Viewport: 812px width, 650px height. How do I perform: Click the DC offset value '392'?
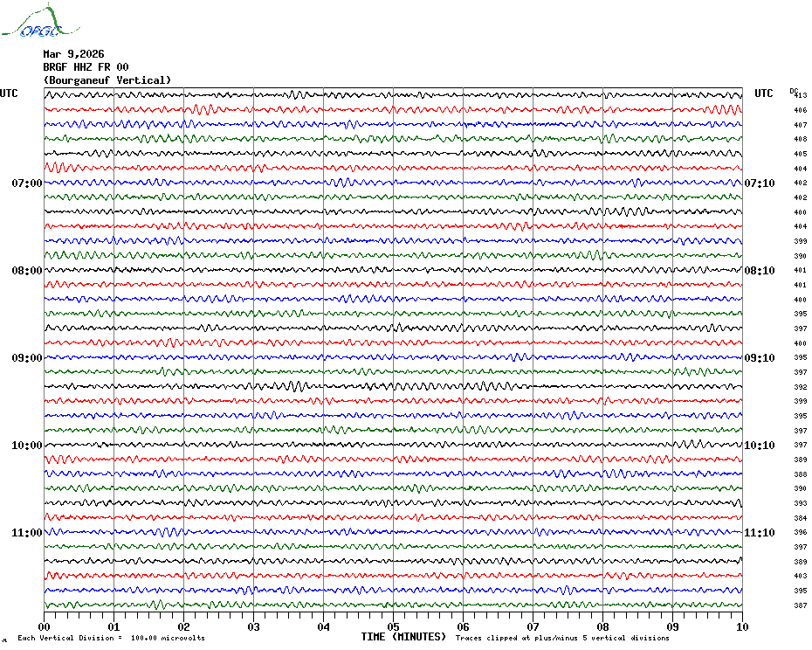point(801,387)
